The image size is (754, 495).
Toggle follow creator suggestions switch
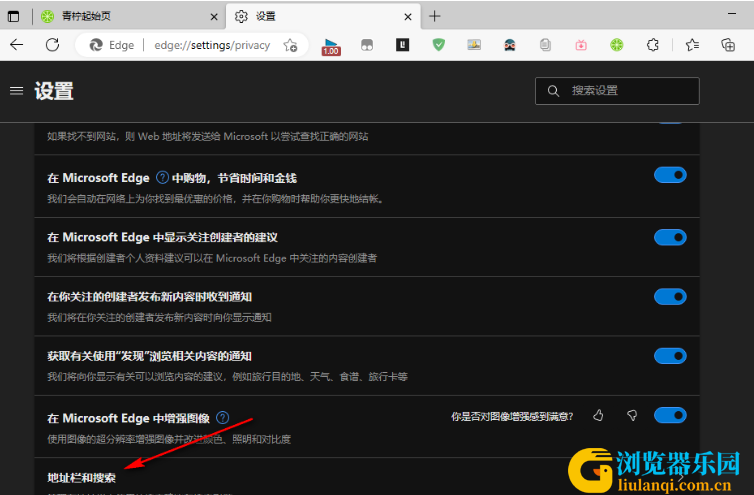point(670,237)
